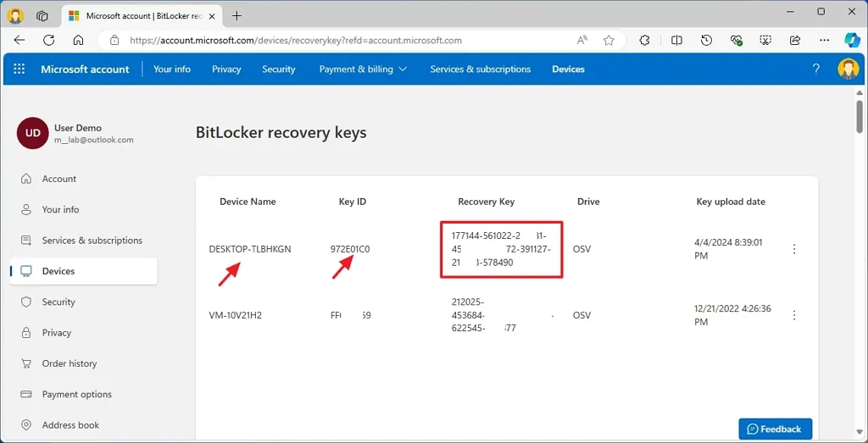Open Devices in top navigation
Screen dimensions: 868x443
[x=569, y=69]
